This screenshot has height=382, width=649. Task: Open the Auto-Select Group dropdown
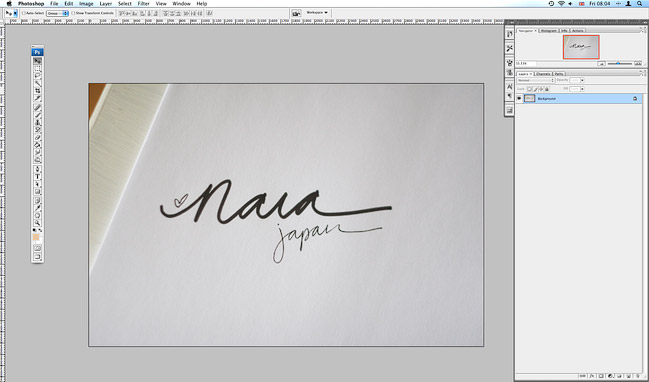[x=58, y=13]
